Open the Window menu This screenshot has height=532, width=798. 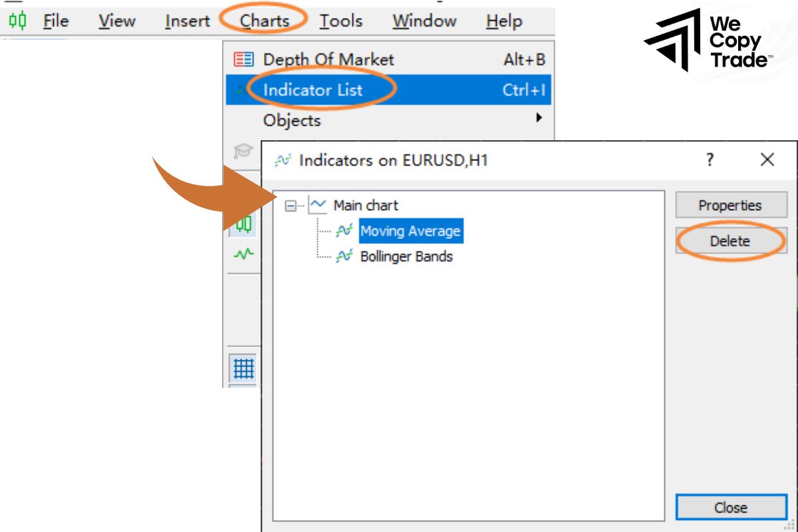(x=424, y=21)
